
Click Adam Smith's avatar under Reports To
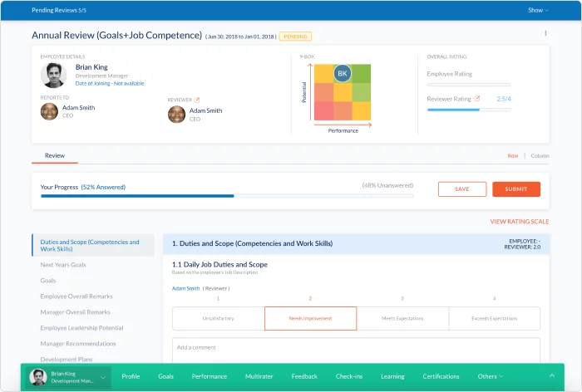49,111
